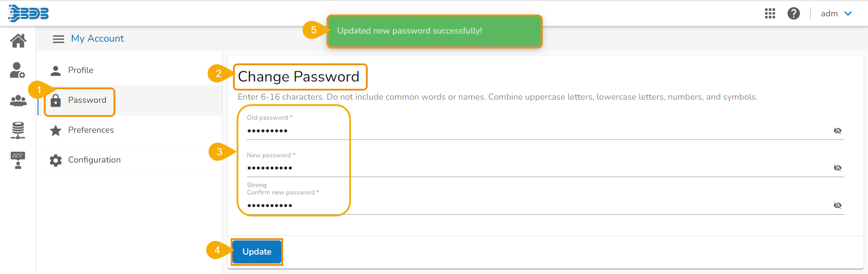
Task: Show the old password text
Action: (837, 131)
